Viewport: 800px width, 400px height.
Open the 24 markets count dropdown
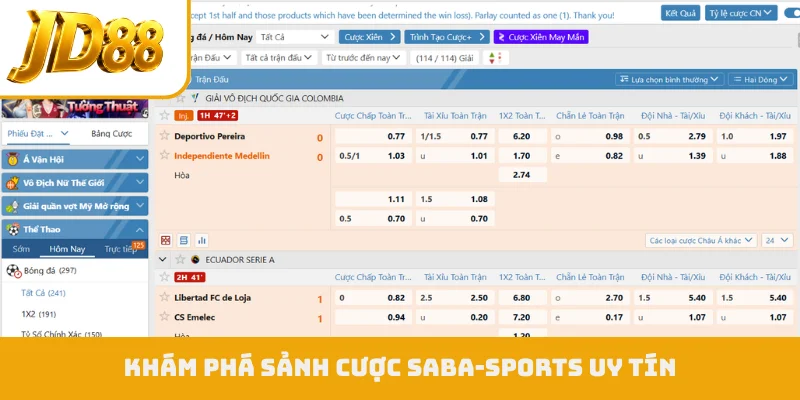pos(777,240)
